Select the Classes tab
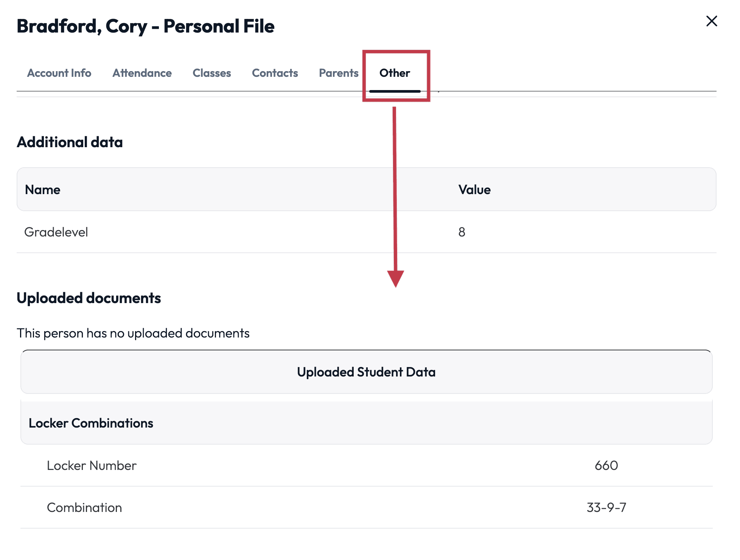Viewport: 740px width, 560px height. coord(211,73)
